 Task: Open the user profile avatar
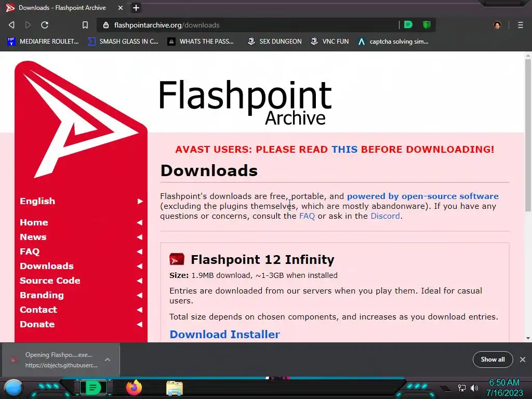[x=497, y=25]
